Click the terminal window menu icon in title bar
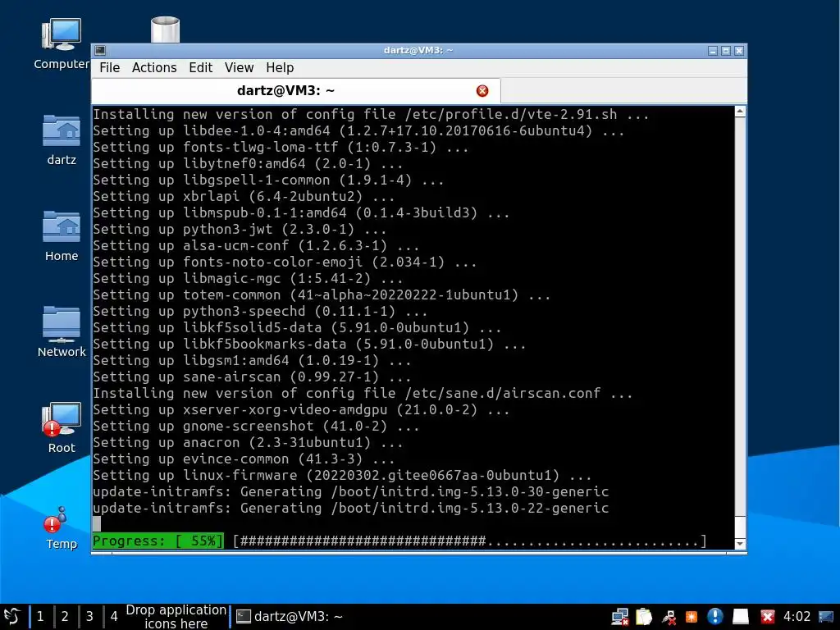 tap(100, 50)
